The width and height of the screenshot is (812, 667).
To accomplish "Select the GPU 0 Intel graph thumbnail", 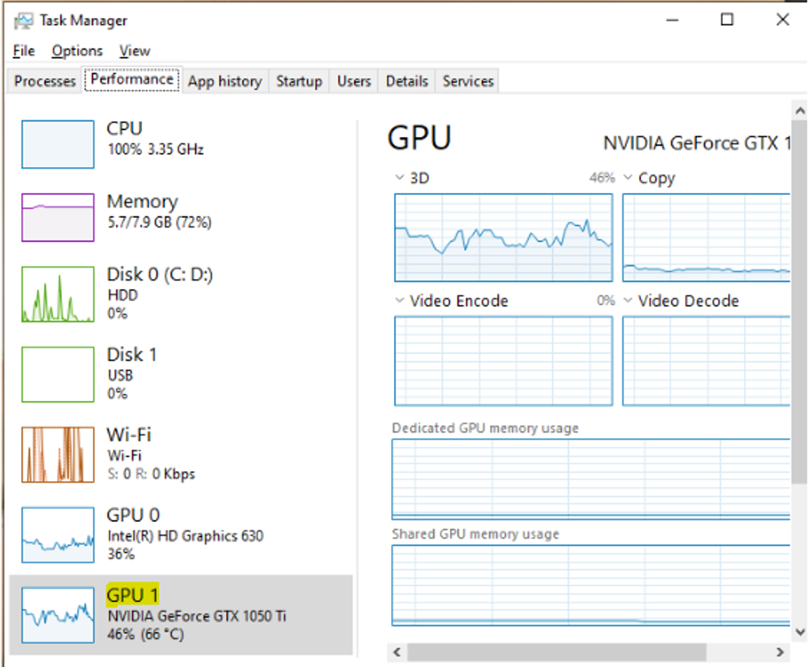I will pos(58,535).
